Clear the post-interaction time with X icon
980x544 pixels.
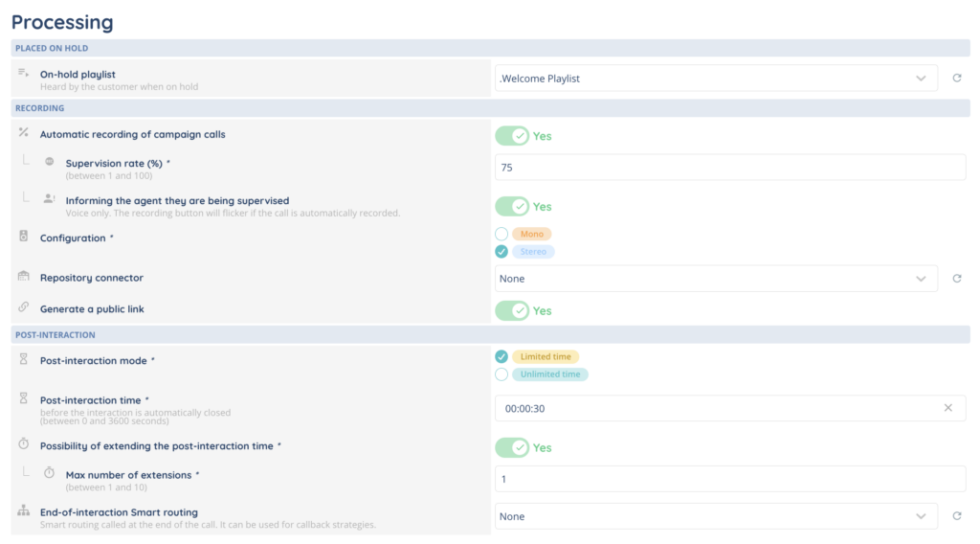coord(947,408)
